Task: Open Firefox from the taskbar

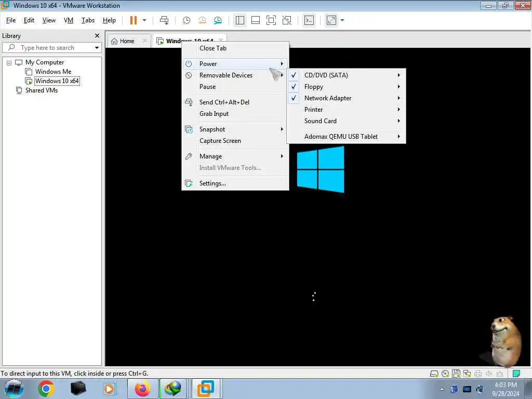Action: coord(143,389)
